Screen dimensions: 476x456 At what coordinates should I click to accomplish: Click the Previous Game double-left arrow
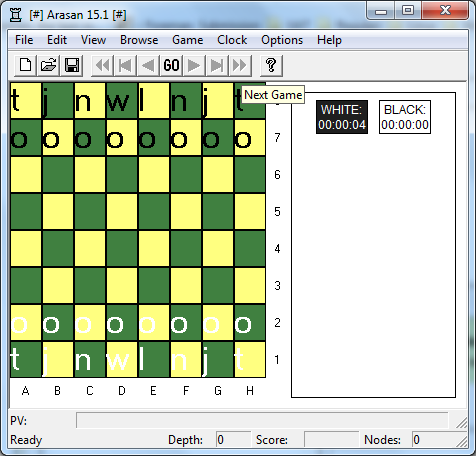(x=102, y=65)
